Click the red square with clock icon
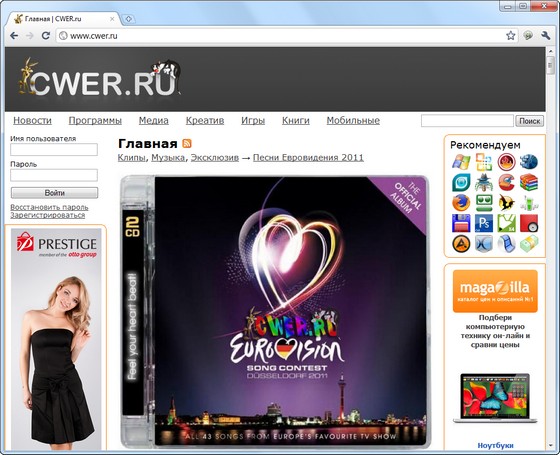The width and height of the screenshot is (560, 455). point(529,223)
